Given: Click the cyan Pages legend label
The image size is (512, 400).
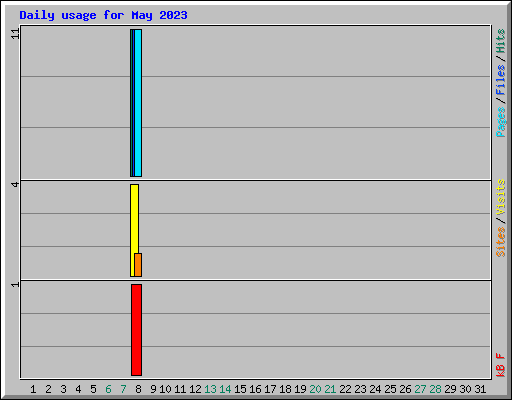Looking at the screenshot, I should (501, 122).
